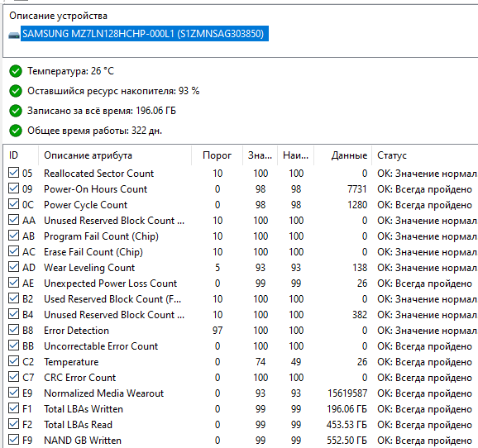The height and width of the screenshot is (448, 478).
Task: Toggle the checkbox for 09 Power-On Hours Count
Action: (x=13, y=188)
